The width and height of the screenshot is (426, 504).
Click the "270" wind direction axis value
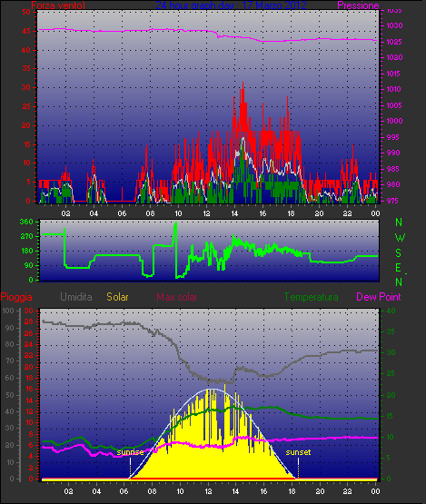tap(26, 237)
